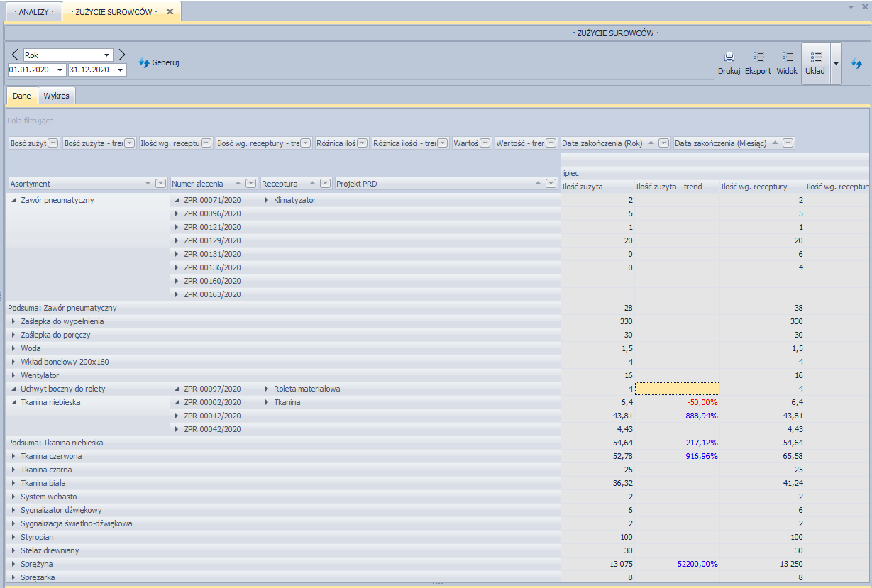Go to previous period with left arrow
Screen dimensions: 872x588
[x=15, y=55]
